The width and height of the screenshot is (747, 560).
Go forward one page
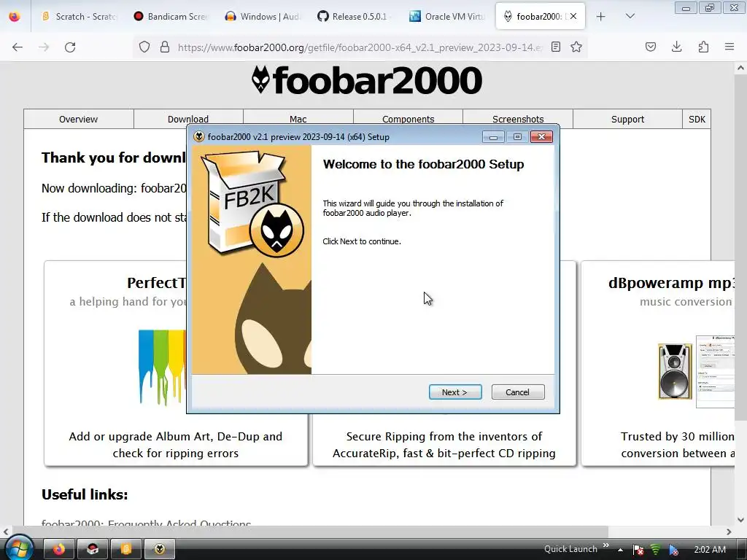pos(44,47)
